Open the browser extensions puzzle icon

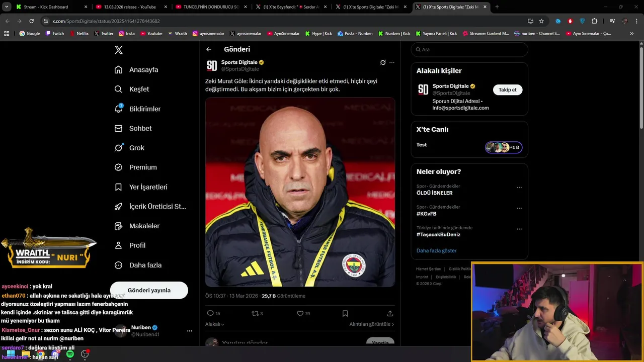594,21
